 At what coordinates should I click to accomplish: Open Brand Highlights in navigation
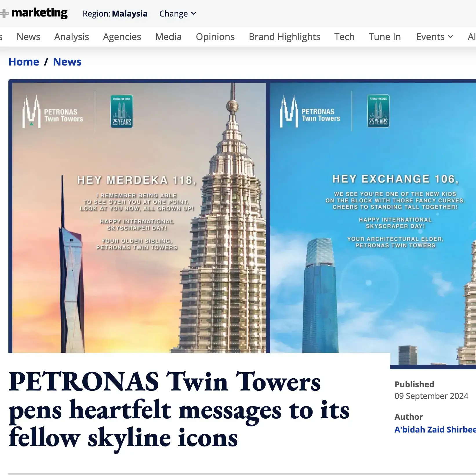coord(284,37)
